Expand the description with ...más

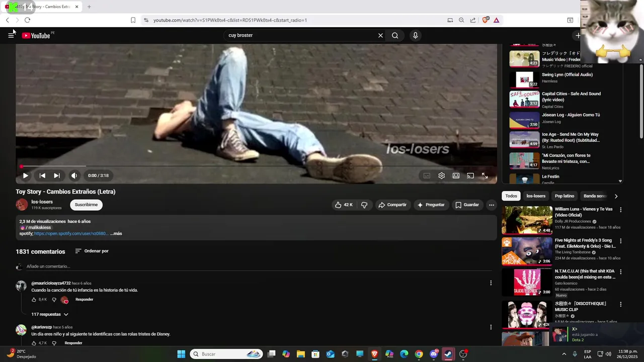tap(116, 233)
